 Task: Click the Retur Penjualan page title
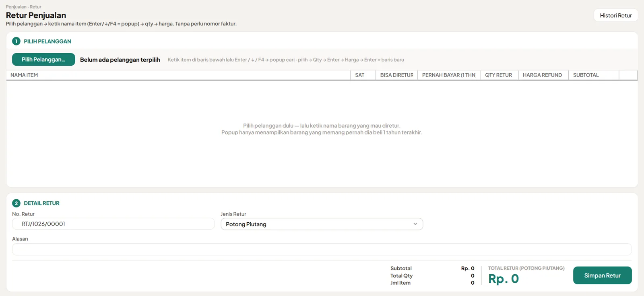pos(36,15)
